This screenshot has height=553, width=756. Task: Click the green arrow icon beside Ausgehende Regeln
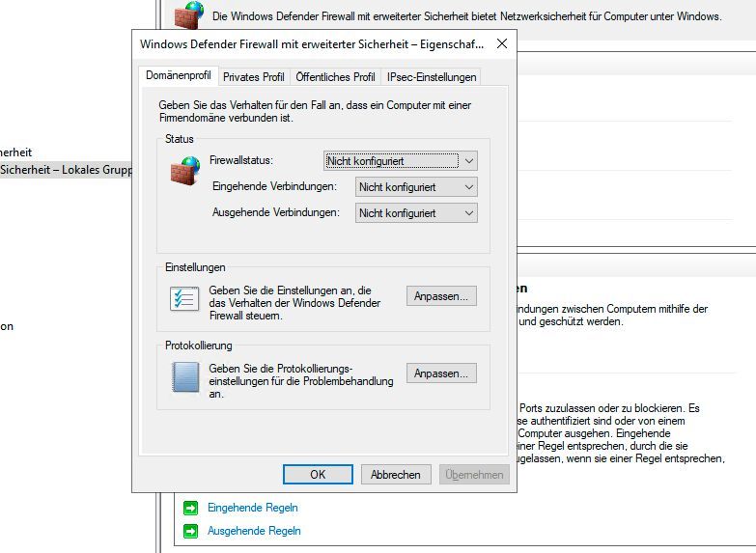coord(190,532)
